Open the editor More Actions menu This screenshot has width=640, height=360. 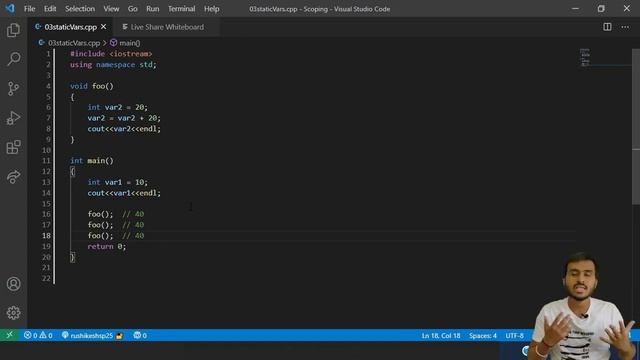click(x=625, y=27)
